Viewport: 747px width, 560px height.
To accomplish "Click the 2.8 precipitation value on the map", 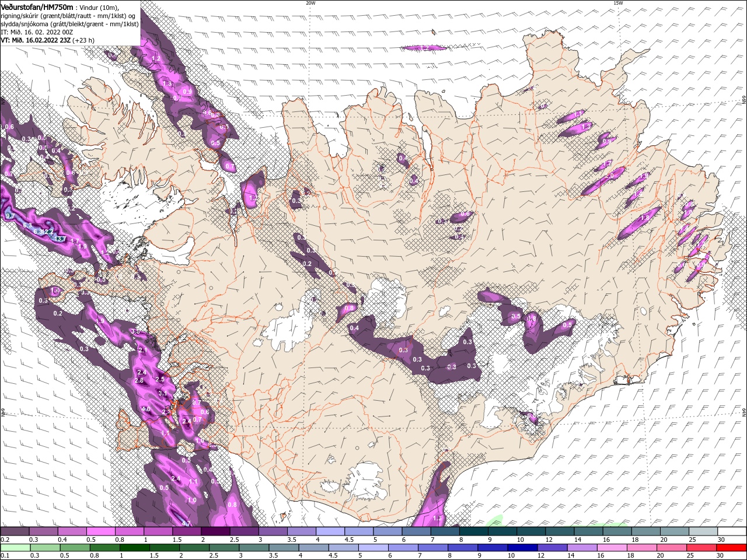I will coord(139,380).
